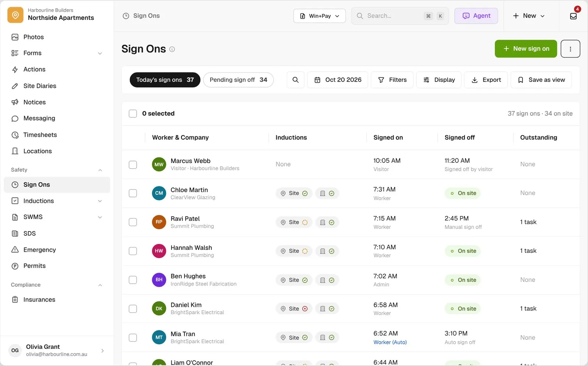This screenshot has height=366, width=588.
Task: Select the Today's sign ons tab
Action: point(165,80)
